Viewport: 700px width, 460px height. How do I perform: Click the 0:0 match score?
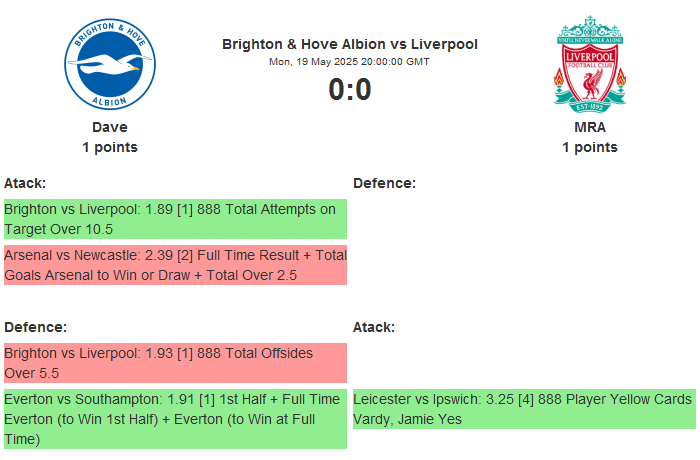click(350, 90)
